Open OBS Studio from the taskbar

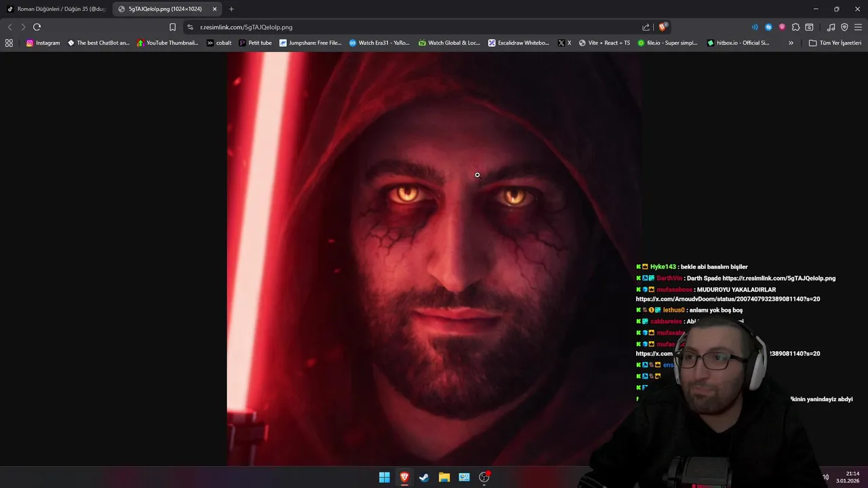(x=484, y=477)
